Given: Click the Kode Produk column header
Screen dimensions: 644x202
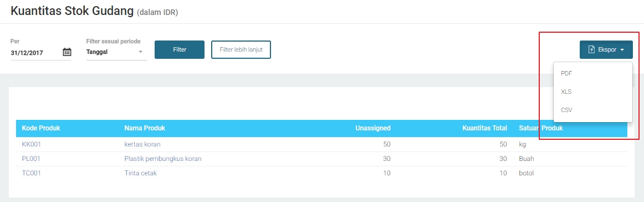Looking at the screenshot, I should [41, 128].
